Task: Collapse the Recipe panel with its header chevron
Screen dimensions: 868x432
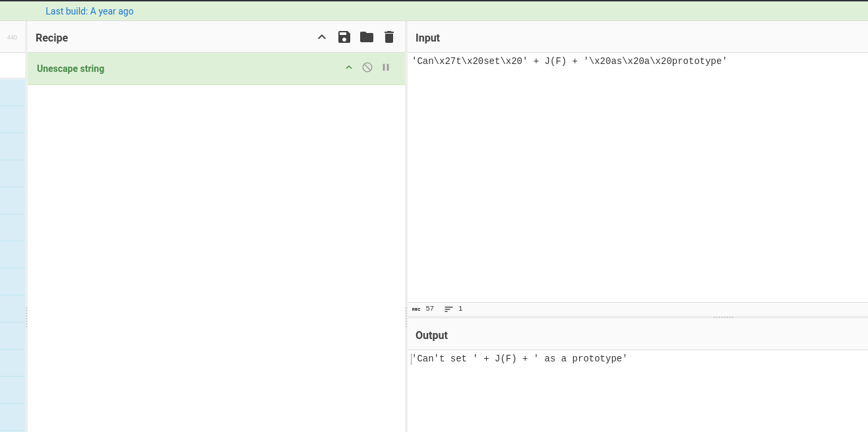Action: click(x=322, y=37)
